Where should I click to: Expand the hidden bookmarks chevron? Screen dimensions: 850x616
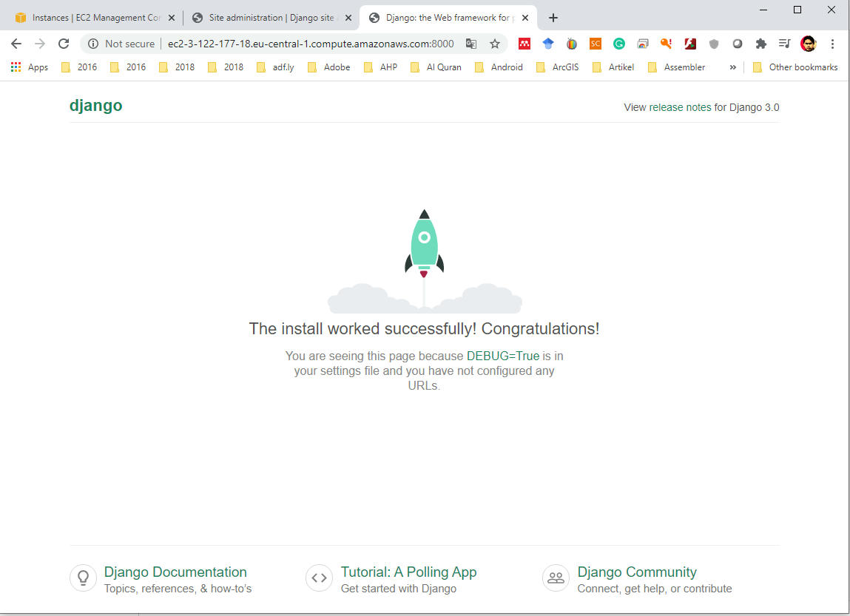pos(733,67)
